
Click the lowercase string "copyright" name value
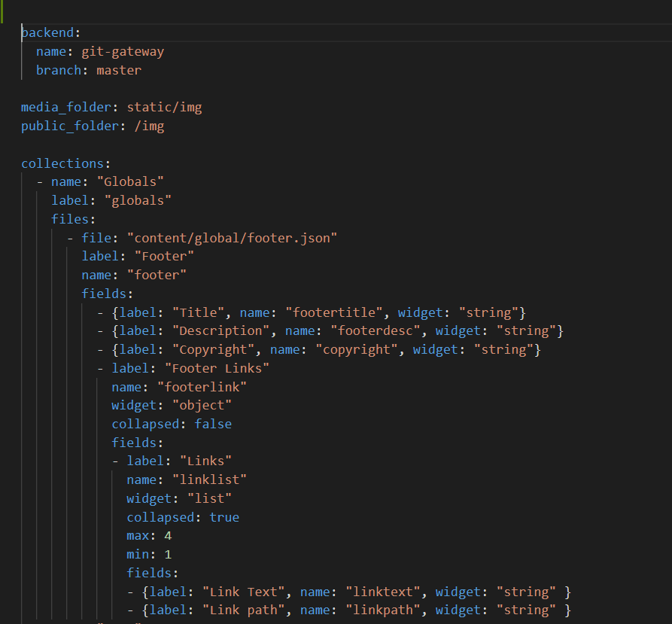357,350
